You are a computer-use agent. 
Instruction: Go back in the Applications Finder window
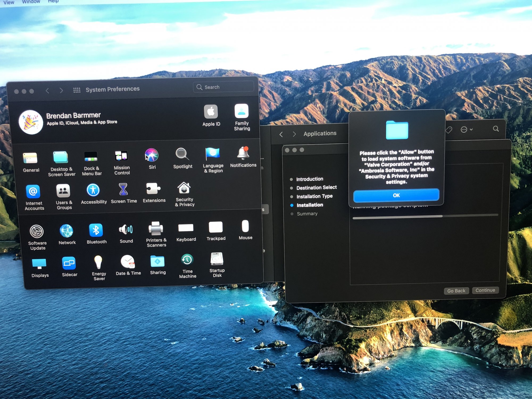[281, 135]
